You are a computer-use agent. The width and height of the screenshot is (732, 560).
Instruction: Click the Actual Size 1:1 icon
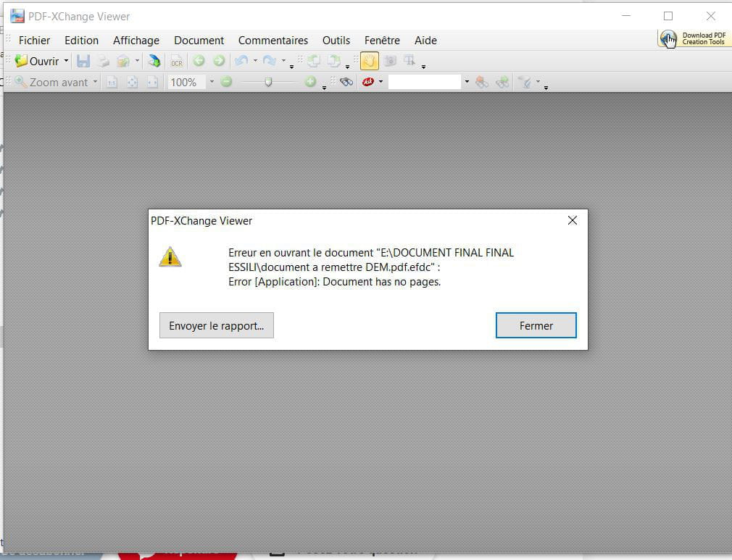coord(112,83)
